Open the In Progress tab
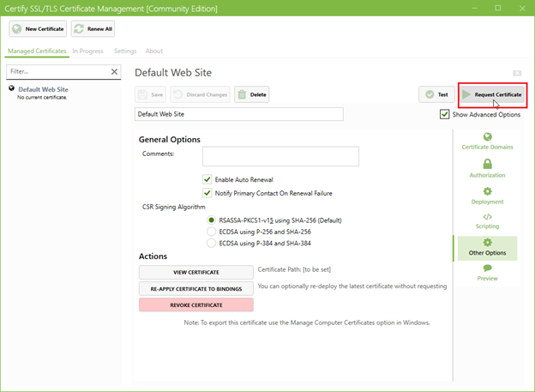Viewport: 535px width, 392px height. pyautogui.click(x=87, y=51)
